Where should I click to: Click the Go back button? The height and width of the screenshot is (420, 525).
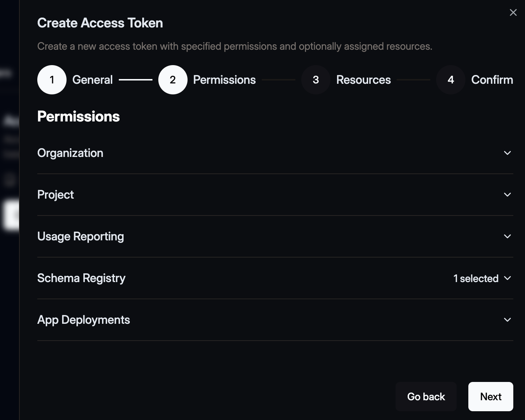tap(426, 396)
